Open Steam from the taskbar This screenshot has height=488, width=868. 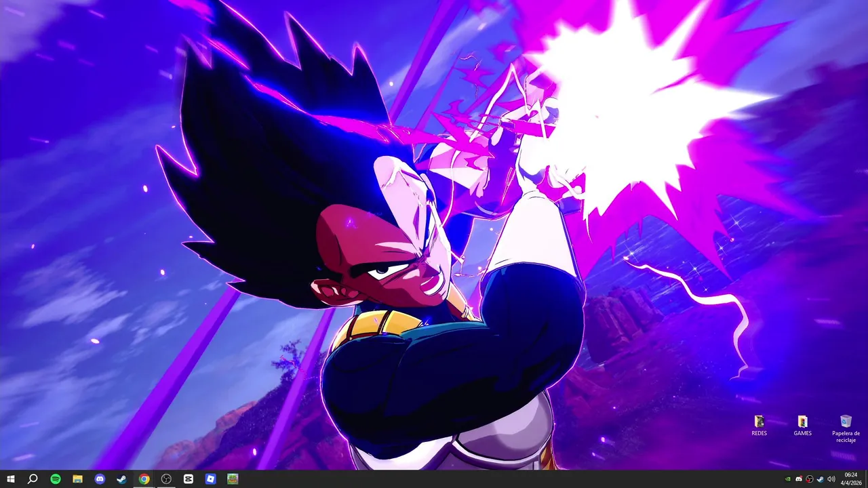[122, 479]
